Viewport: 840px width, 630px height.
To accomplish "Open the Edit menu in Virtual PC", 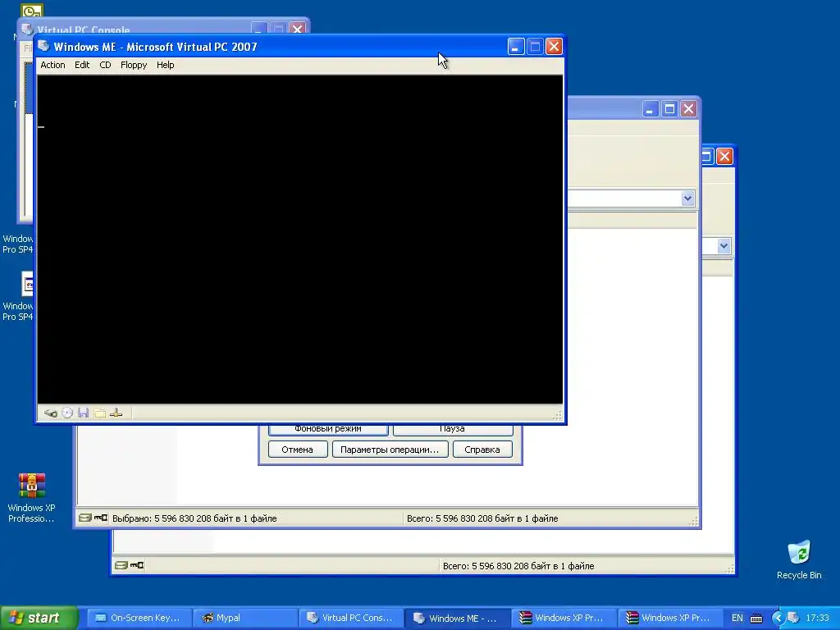I will (82, 65).
